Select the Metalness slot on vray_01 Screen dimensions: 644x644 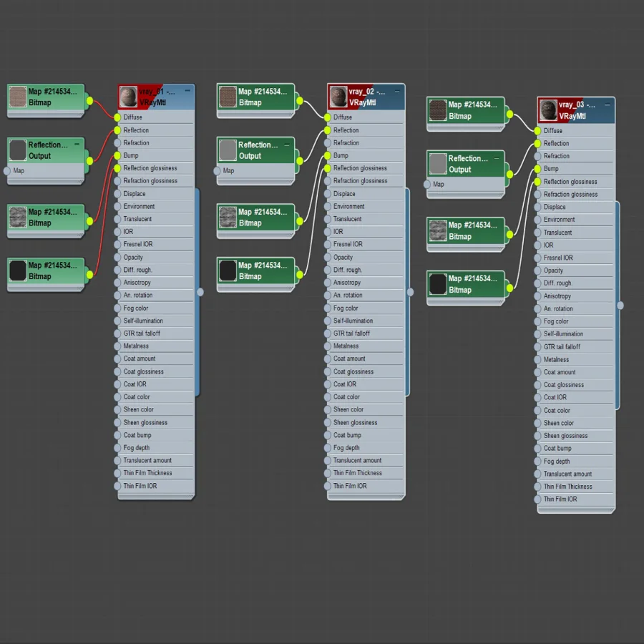tap(156, 346)
